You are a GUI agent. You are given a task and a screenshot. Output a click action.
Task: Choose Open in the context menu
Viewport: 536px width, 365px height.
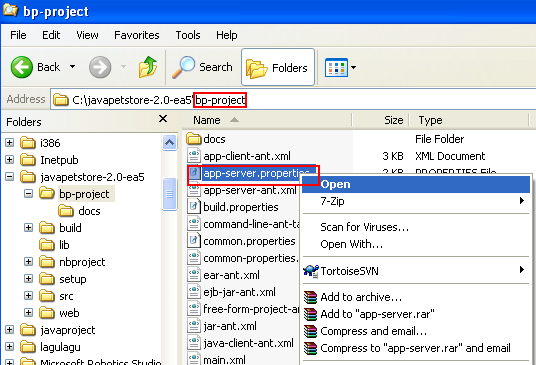click(416, 184)
